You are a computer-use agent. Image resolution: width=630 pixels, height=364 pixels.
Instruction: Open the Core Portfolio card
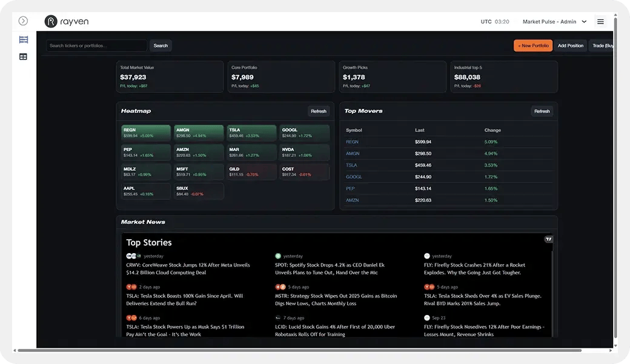pos(281,77)
